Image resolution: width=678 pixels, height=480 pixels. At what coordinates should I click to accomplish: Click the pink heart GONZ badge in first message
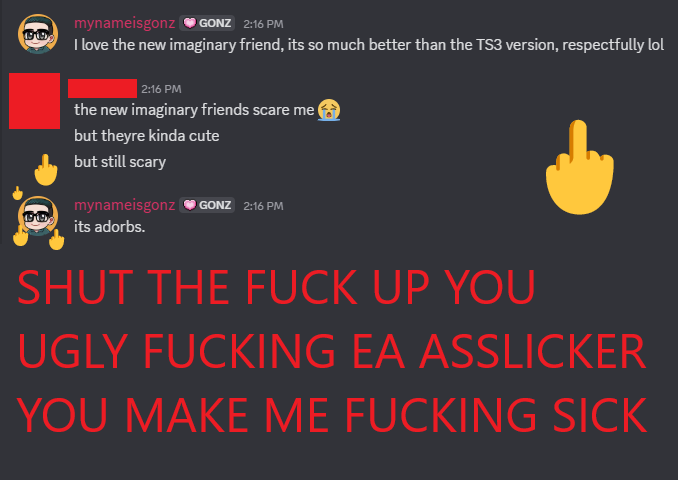click(207, 23)
